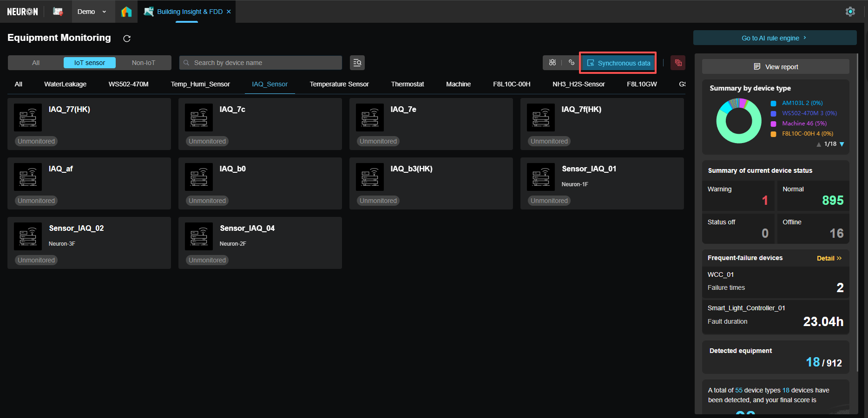Viewport: 868px width, 418px height.
Task: Click the Machine legend color swatch
Action: click(774, 124)
